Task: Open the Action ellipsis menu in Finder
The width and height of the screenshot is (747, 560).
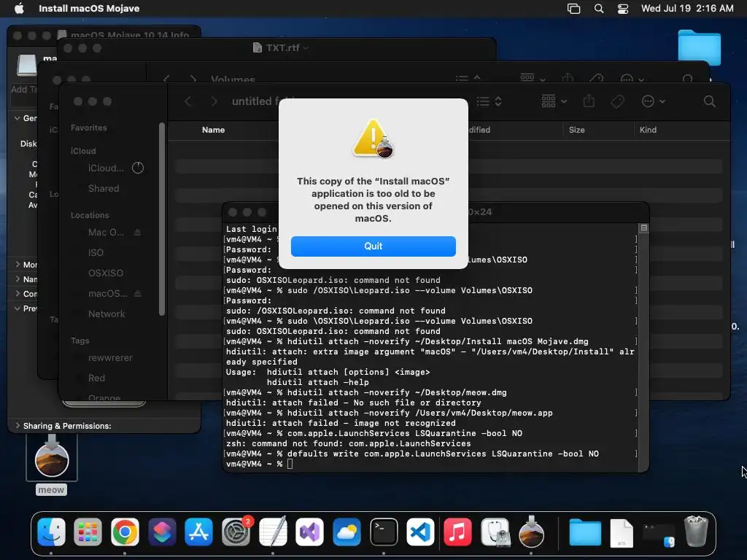Action: [653, 101]
